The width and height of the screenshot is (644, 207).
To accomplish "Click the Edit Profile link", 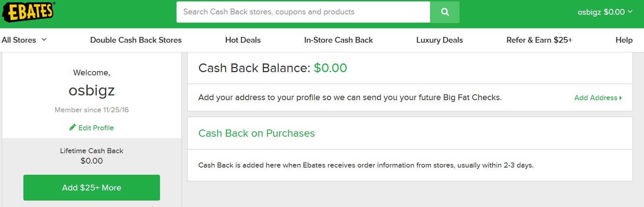I will click(x=96, y=128).
